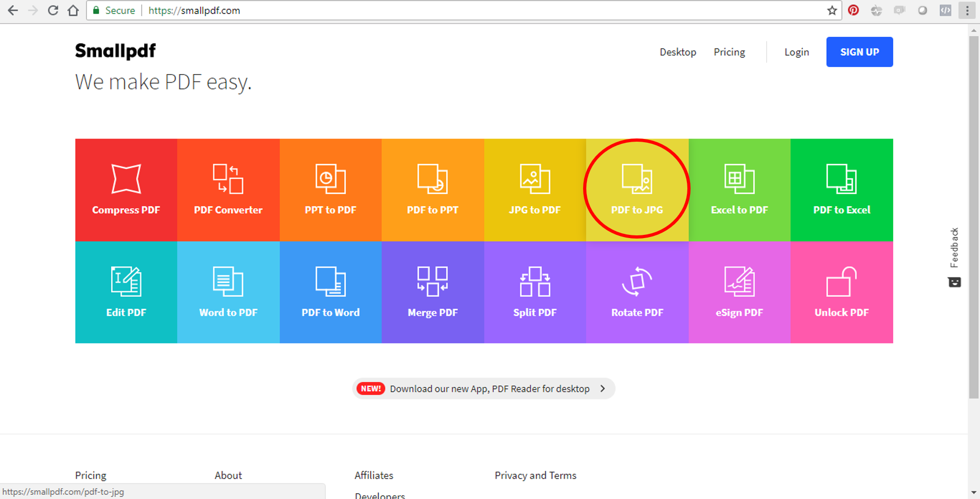Select the Edit PDF tool
Screen dimensions: 980x499
(x=126, y=292)
